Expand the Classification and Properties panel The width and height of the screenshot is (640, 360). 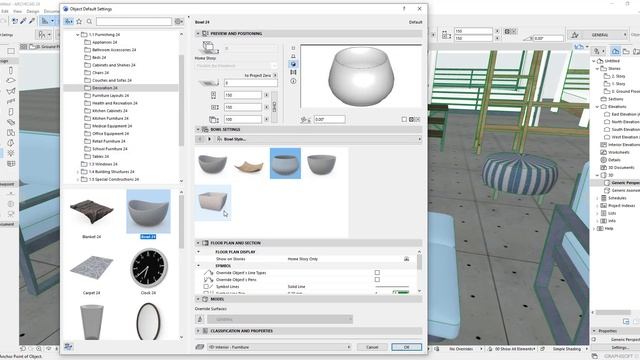[198, 331]
